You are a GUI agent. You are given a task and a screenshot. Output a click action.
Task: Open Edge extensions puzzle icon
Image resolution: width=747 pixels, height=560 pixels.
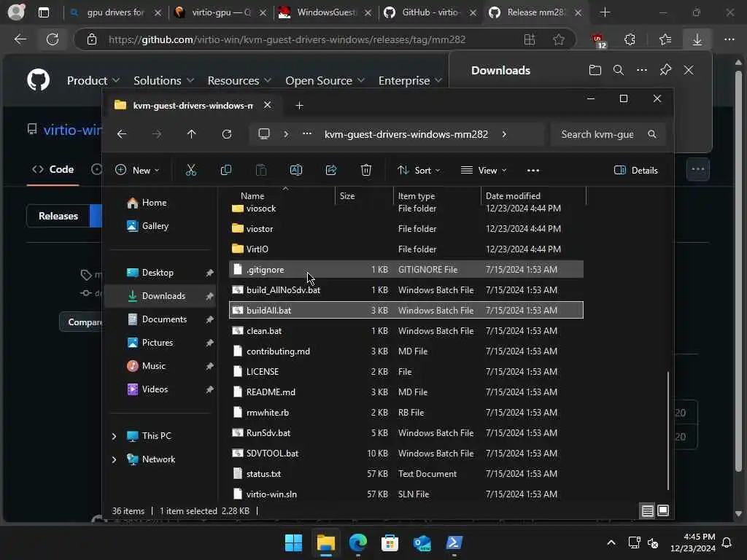tap(630, 39)
